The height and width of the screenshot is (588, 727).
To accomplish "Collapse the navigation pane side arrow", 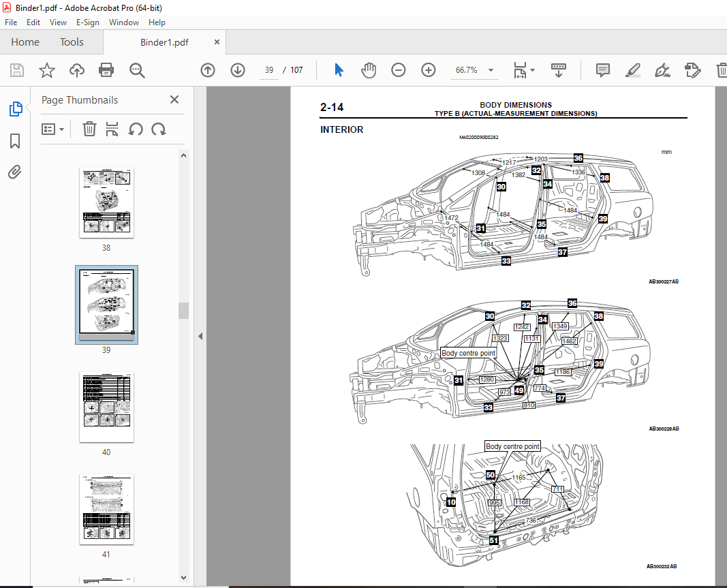I will tap(200, 336).
